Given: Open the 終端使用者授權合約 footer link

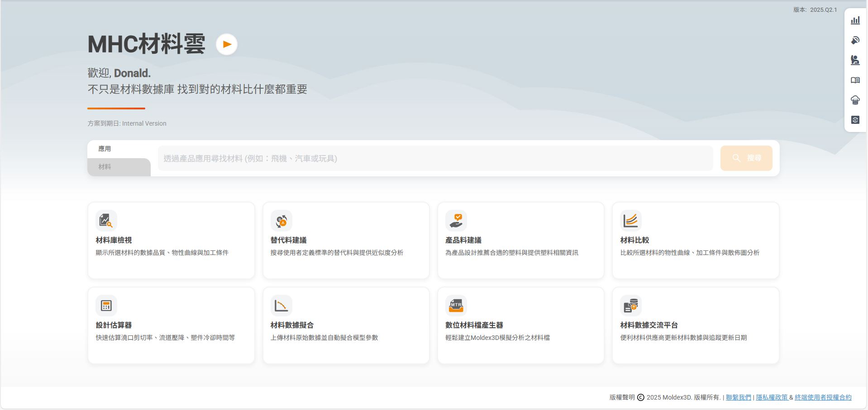Looking at the screenshot, I should (823, 397).
